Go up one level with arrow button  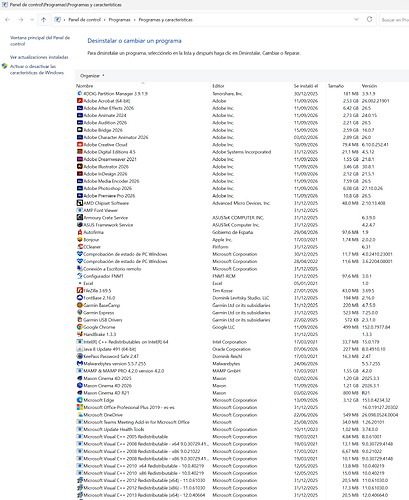[x=44, y=20]
